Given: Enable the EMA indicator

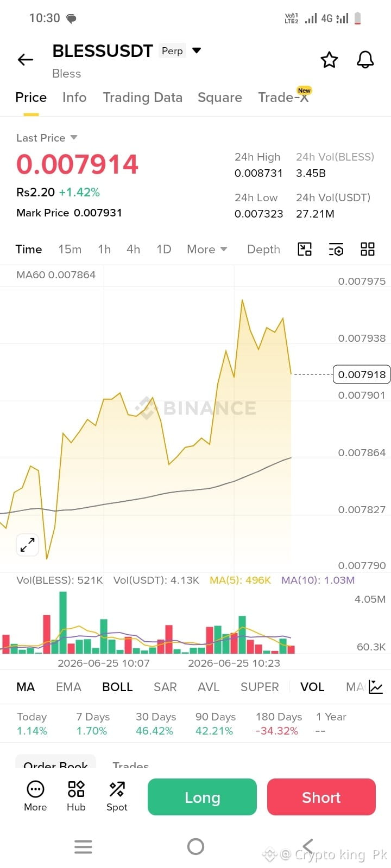Looking at the screenshot, I should pyautogui.click(x=68, y=687).
